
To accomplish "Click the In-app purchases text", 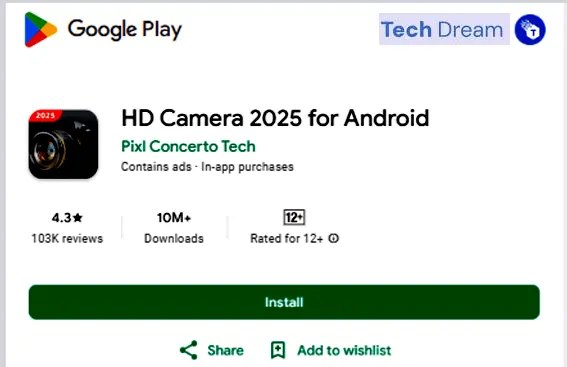I will (247, 167).
